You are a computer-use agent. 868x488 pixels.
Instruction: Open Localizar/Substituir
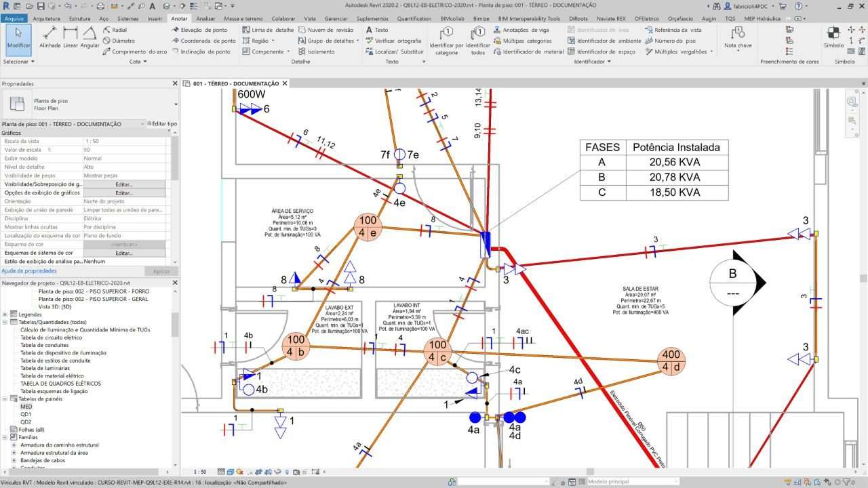pyautogui.click(x=395, y=52)
